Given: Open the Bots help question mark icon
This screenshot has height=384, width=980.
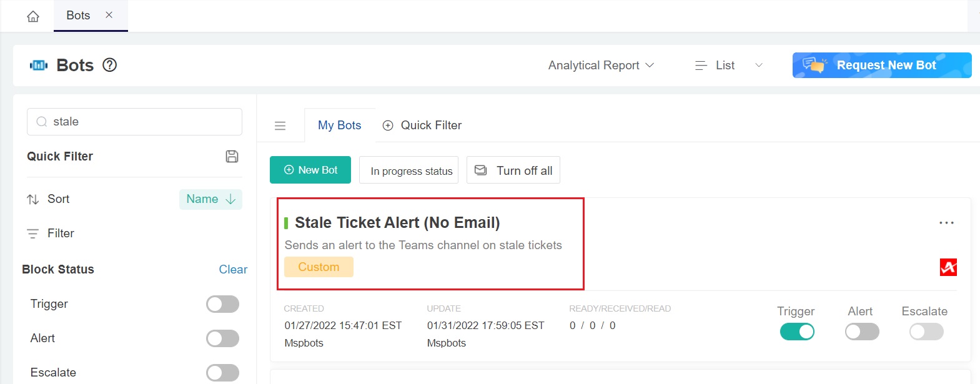Looking at the screenshot, I should point(109,64).
